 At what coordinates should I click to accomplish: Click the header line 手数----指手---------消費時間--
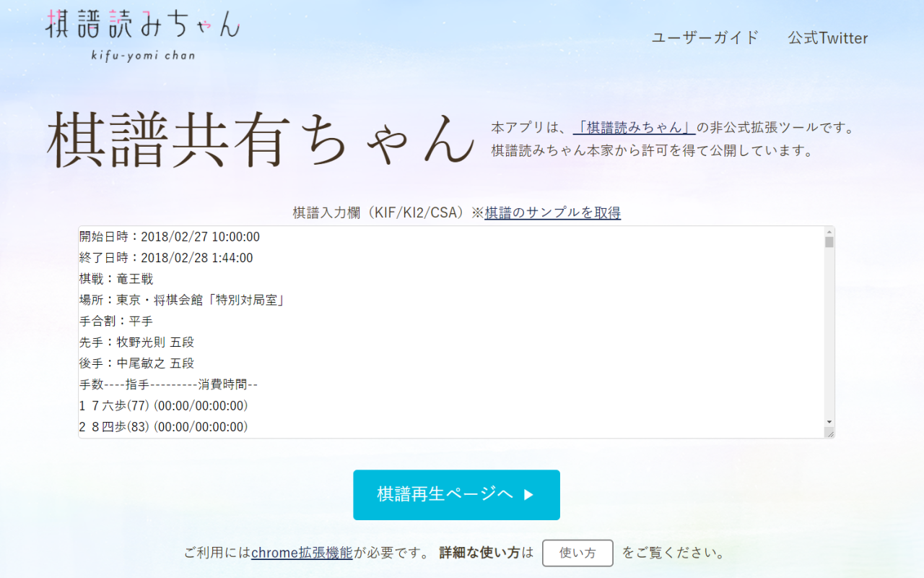169,384
